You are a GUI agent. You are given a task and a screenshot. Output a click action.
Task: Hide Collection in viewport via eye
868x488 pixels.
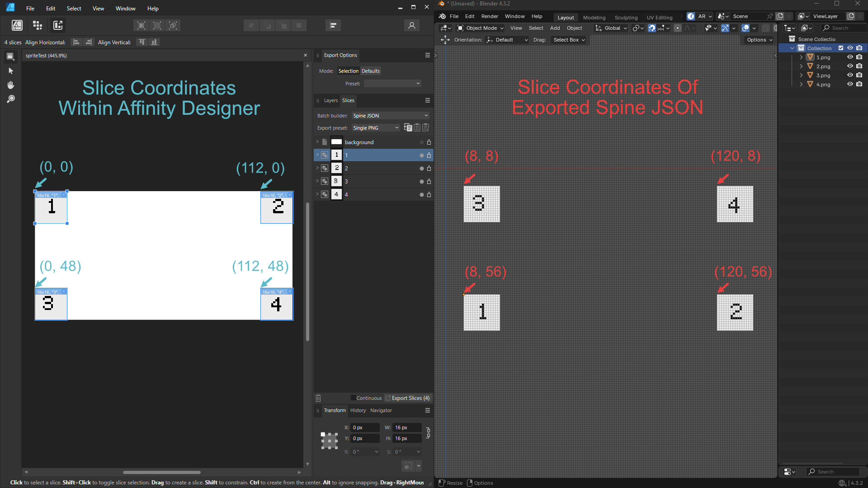pos(850,48)
